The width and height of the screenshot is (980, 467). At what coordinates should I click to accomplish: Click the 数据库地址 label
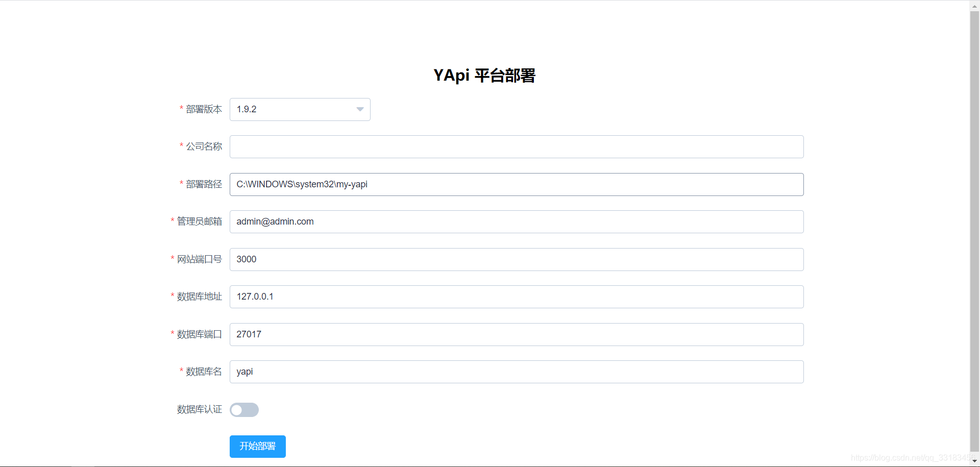199,297
